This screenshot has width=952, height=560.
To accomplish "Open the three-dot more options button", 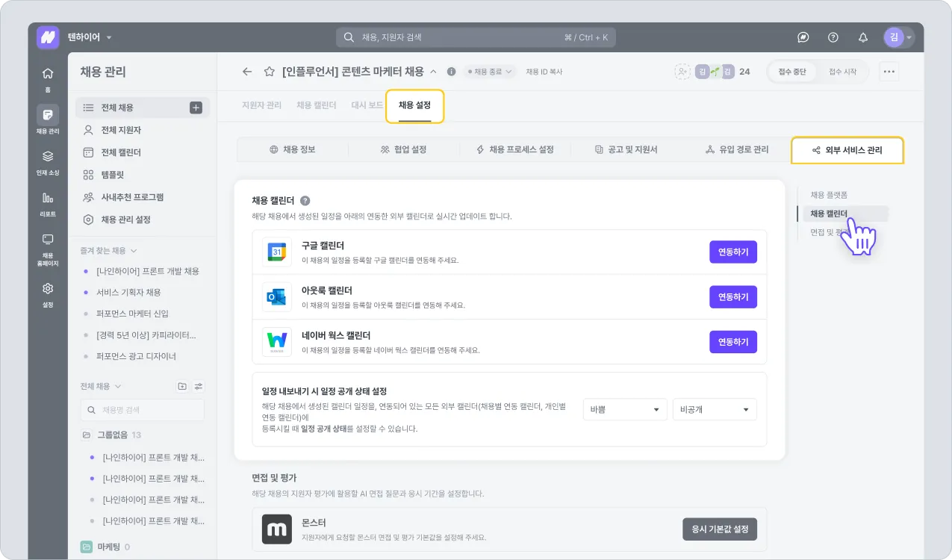I will click(x=889, y=72).
